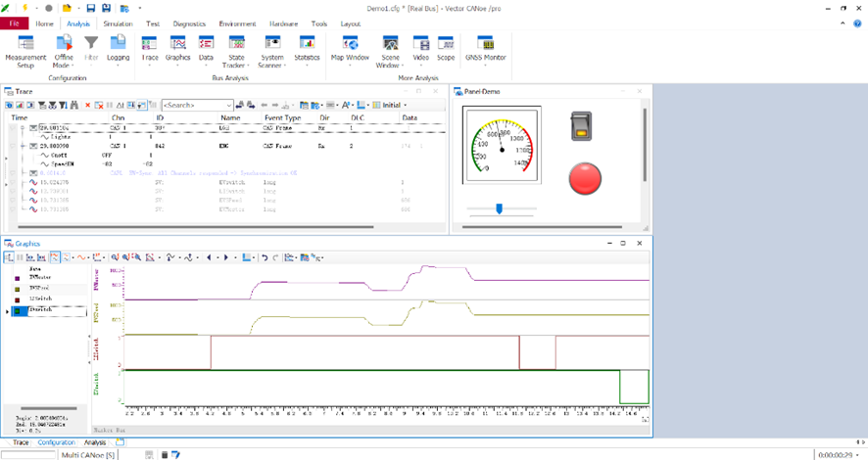Flip the rocker switch in Panel-Demo

[x=583, y=125]
